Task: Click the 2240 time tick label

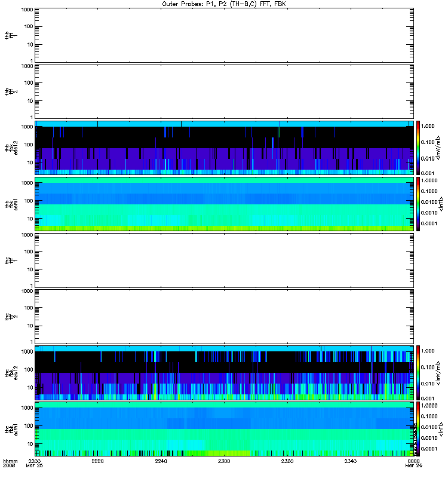Action: click(161, 461)
